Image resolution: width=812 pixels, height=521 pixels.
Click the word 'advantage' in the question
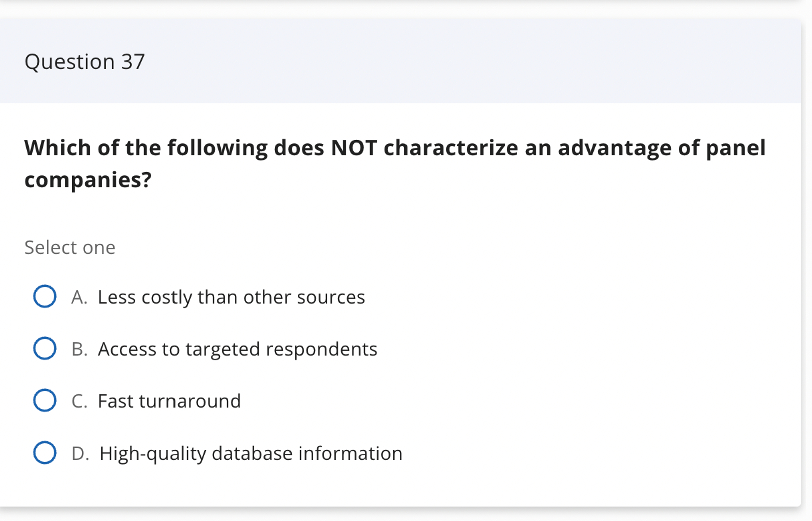[614, 148]
